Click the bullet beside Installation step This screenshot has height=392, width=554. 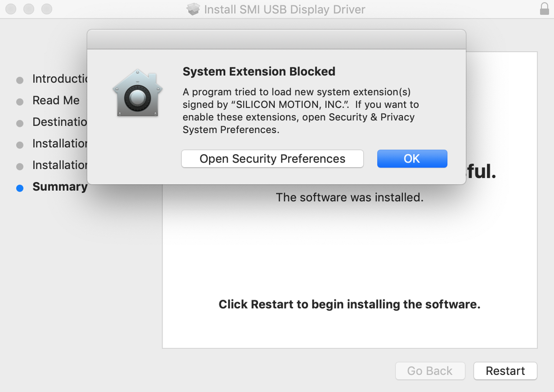[x=19, y=144]
